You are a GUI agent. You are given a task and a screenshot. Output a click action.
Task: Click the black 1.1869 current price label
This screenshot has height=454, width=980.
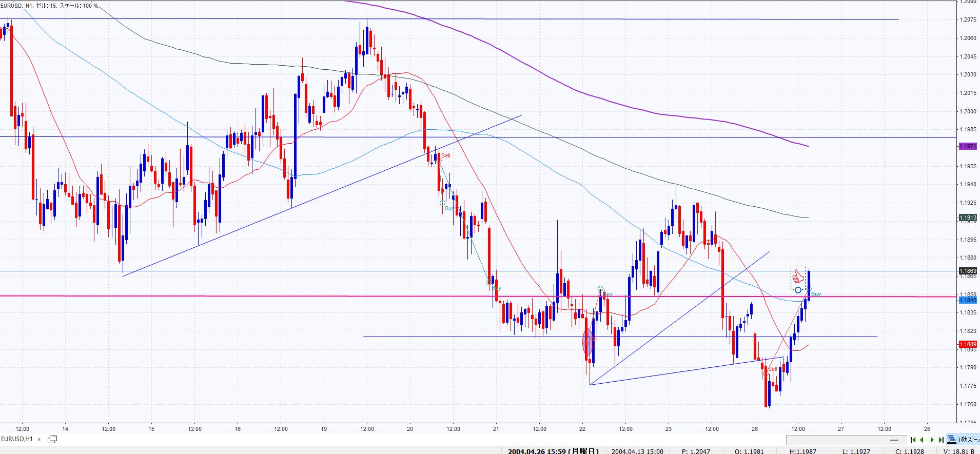967,271
